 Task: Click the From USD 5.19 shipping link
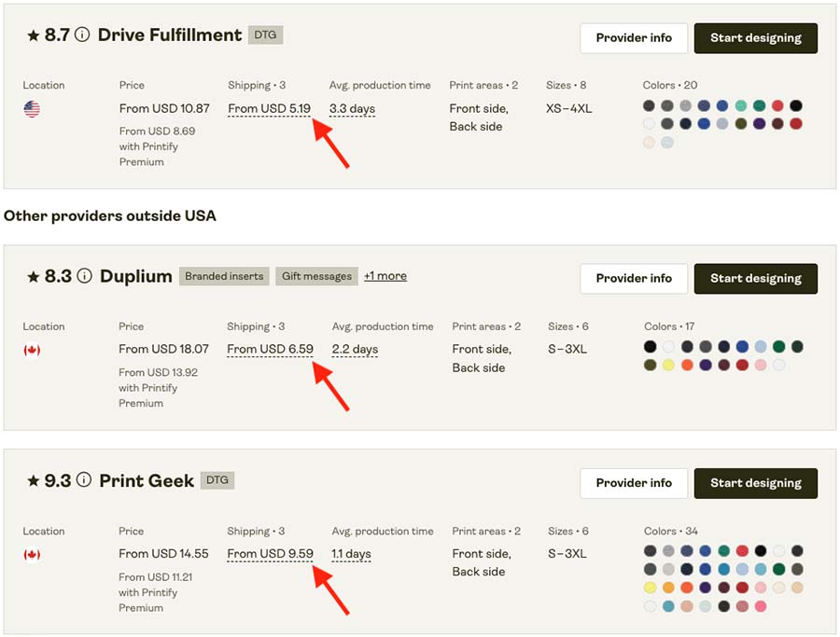tap(269, 109)
